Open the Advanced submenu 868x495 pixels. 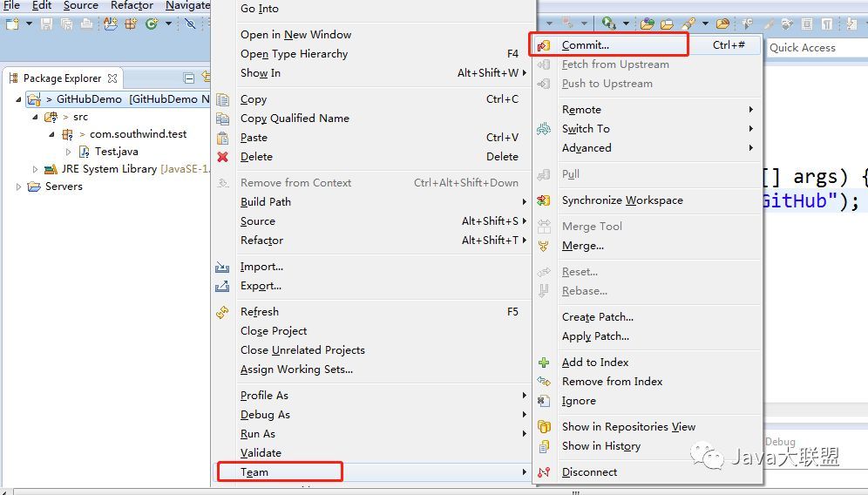point(648,148)
